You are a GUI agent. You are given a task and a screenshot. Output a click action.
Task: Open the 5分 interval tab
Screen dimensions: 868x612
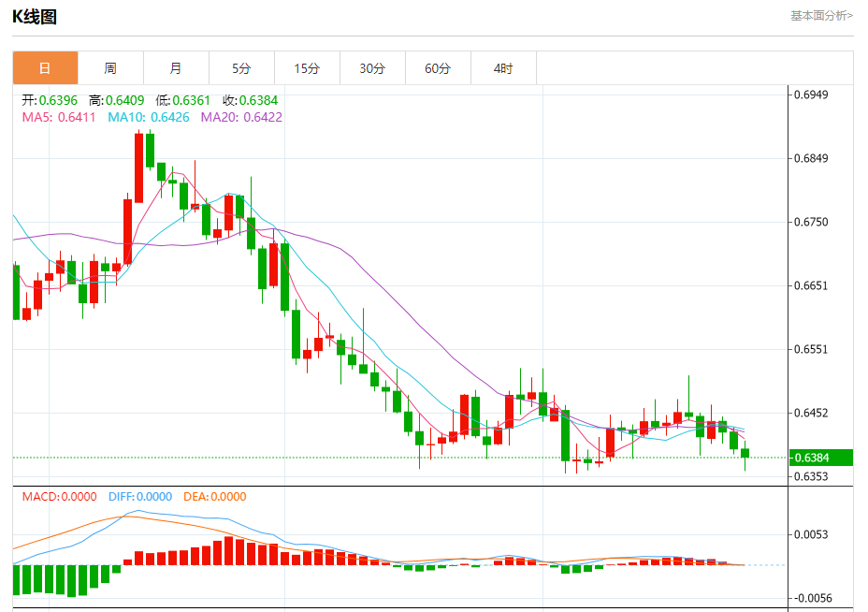(241, 68)
